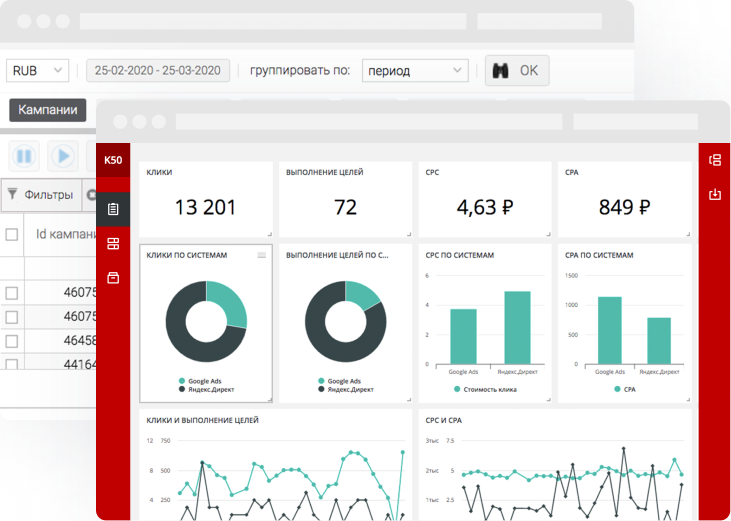731x521 pixels.
Task: Toggle the select-all checkbox in table header
Action: tap(12, 234)
